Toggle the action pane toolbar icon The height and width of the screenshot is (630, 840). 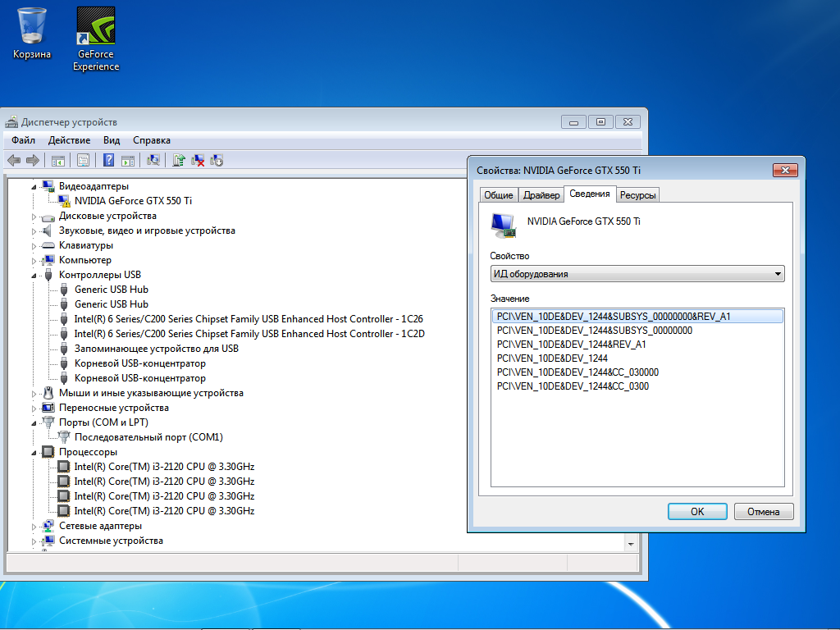pos(127,160)
